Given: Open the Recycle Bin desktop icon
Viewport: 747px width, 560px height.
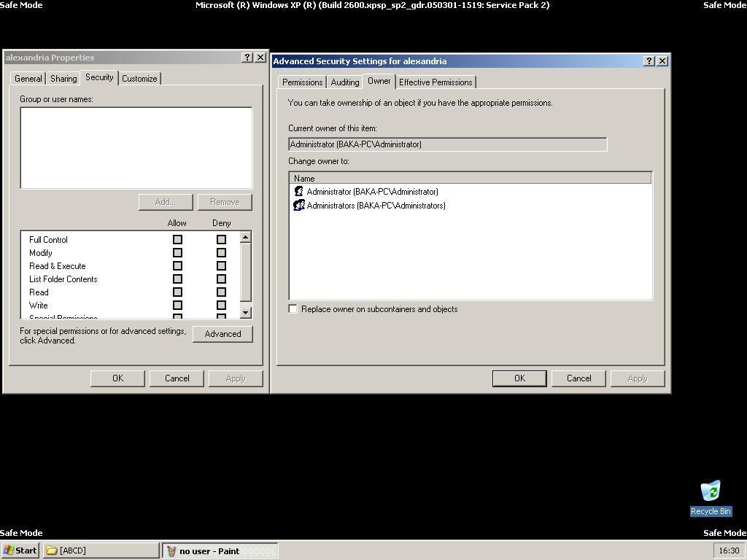Looking at the screenshot, I should click(711, 497).
